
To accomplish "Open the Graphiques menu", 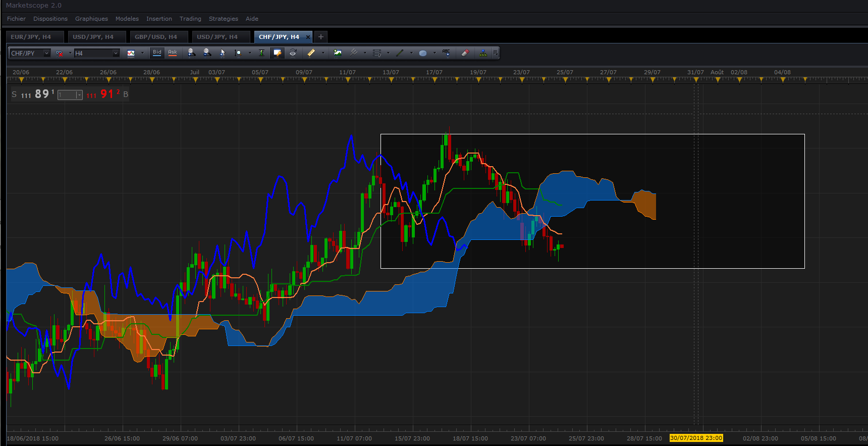I will click(91, 19).
